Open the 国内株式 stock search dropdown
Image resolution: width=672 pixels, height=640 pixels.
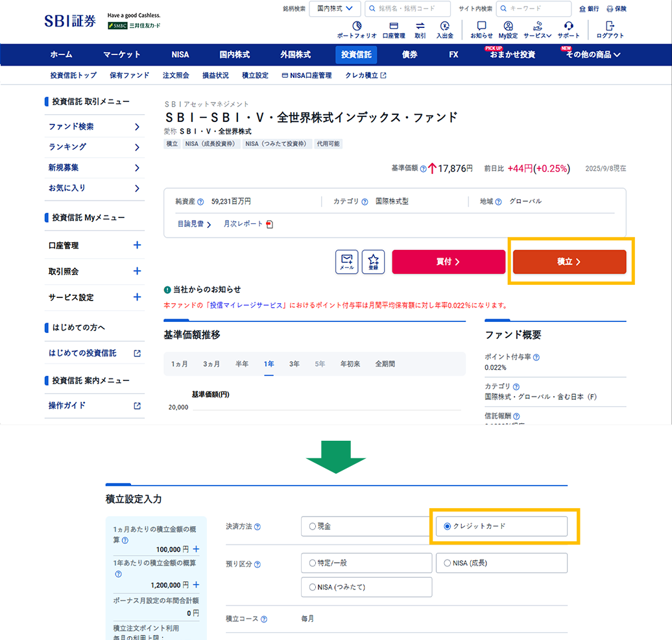[x=335, y=8]
